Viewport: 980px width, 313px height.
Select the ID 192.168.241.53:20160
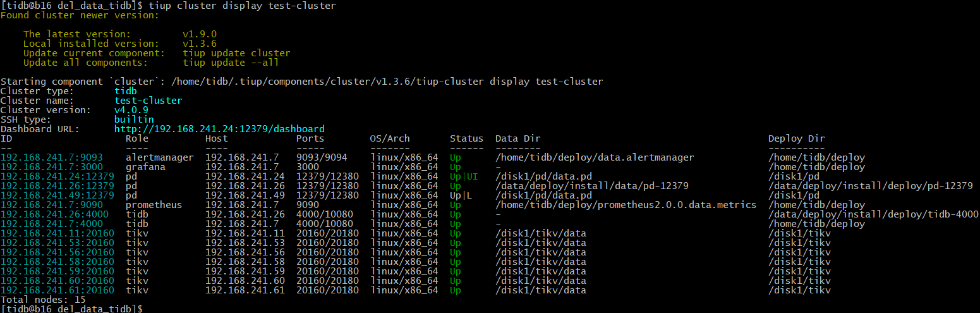(57, 243)
